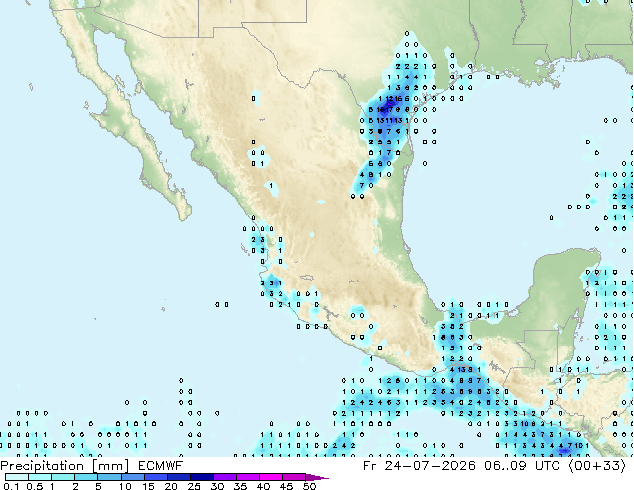Viewport: 634px width, 490px height.
Task: Click the legend arrow tip above 50
Action: point(317,477)
